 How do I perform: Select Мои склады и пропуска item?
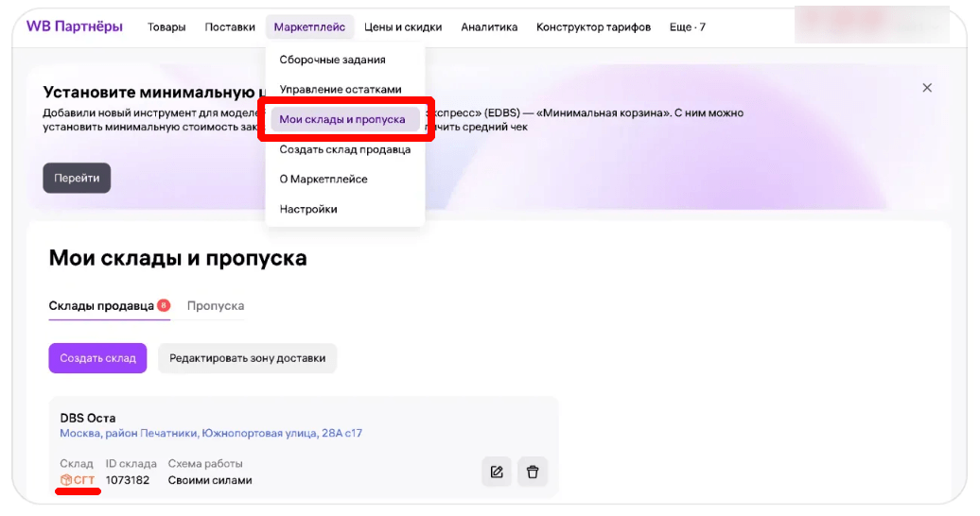click(x=342, y=120)
